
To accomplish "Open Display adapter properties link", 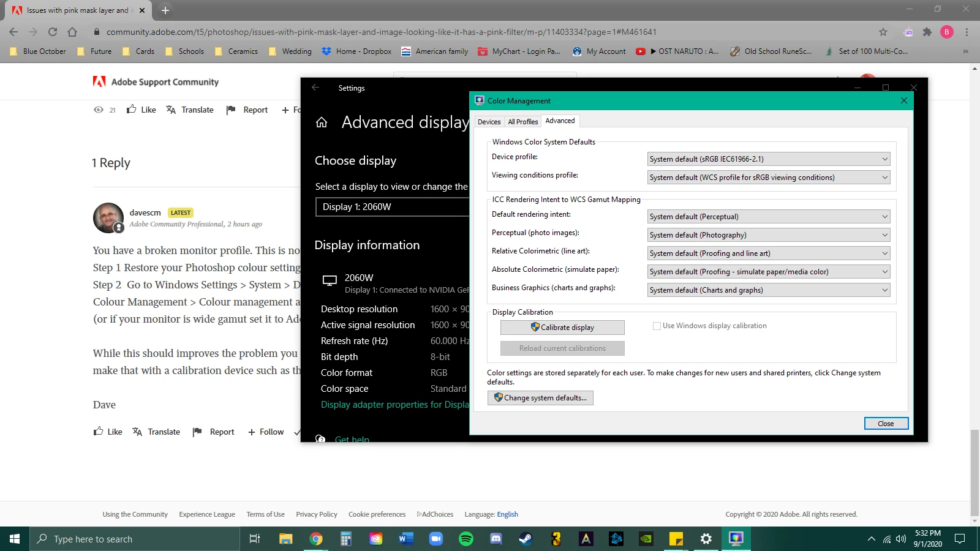I will tap(395, 405).
